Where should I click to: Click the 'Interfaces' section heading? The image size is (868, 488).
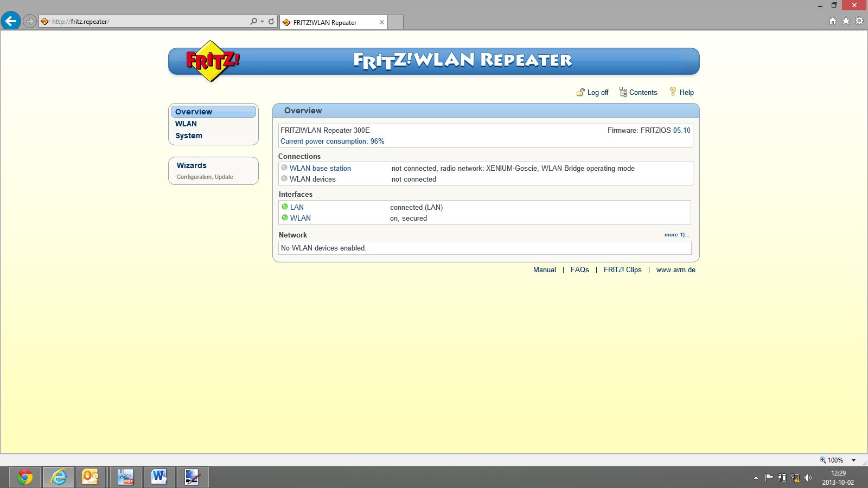[x=296, y=194]
